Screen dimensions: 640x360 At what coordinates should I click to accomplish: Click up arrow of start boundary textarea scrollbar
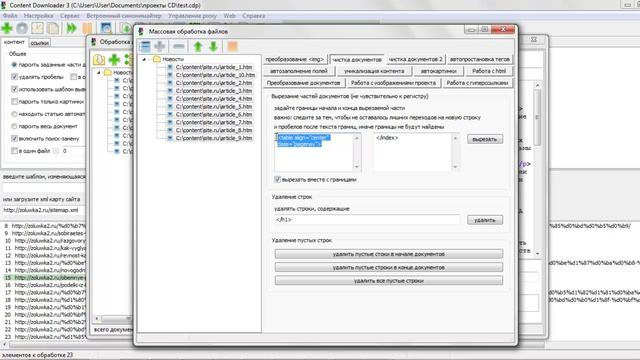pos(357,138)
